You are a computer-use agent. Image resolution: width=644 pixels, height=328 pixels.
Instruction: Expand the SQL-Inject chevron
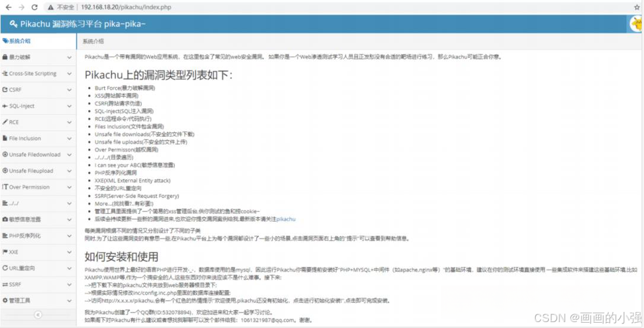coord(69,106)
